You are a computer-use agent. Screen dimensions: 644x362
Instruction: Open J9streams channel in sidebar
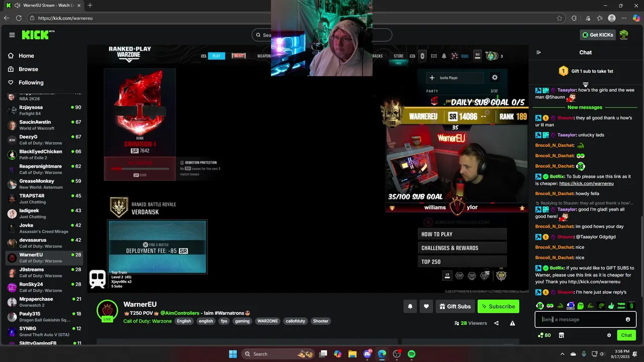point(44,273)
